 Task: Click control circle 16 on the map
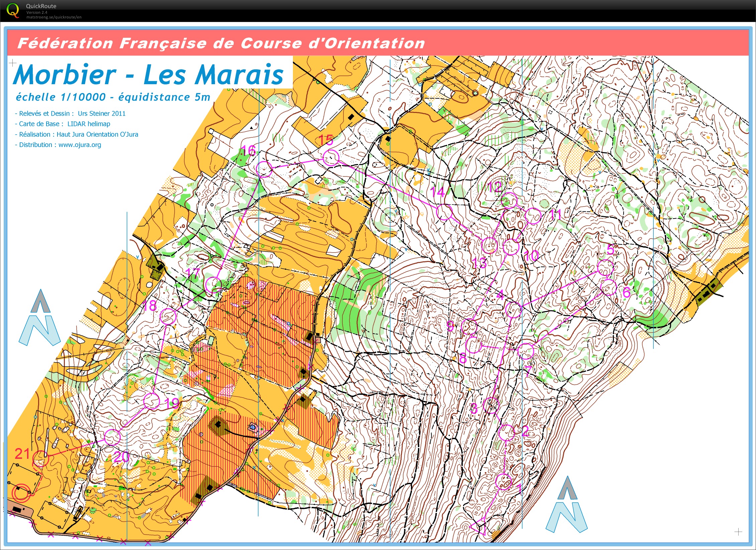[x=264, y=169]
